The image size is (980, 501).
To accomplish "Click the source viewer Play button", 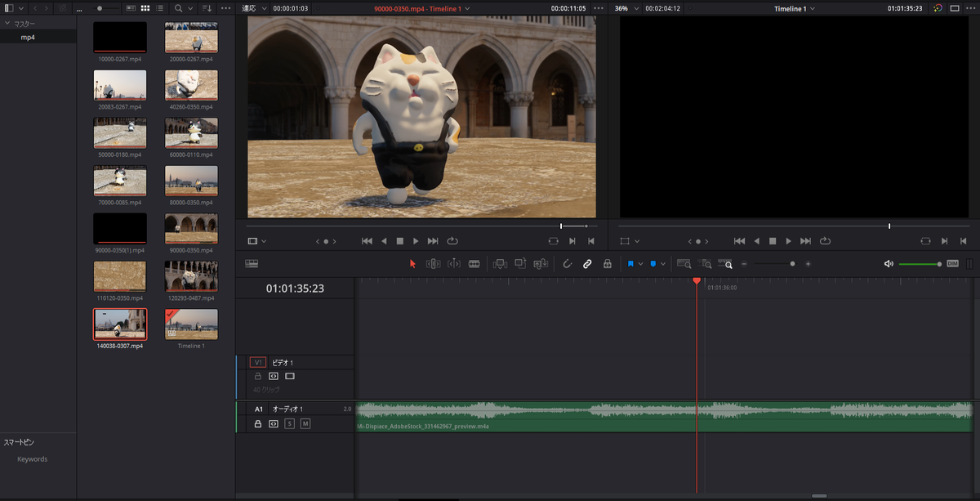I will (x=416, y=241).
